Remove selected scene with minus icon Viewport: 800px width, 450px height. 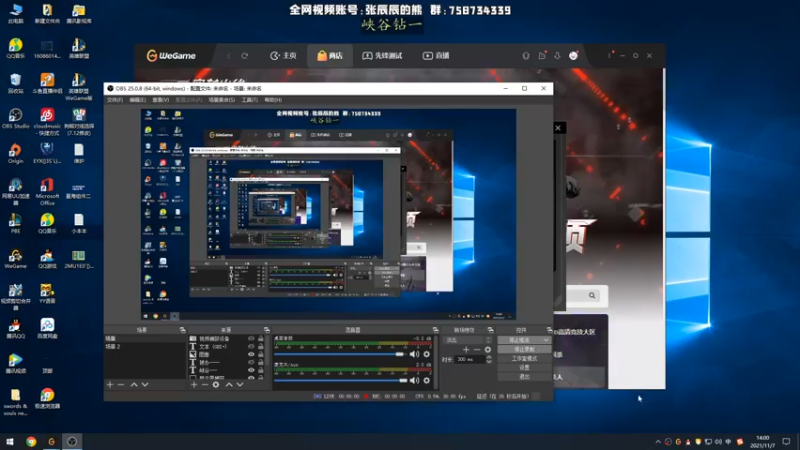tap(121, 385)
